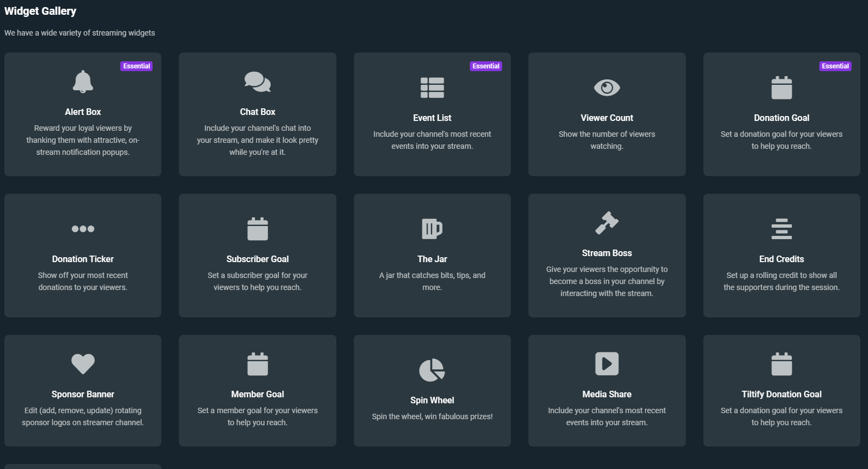Click 'Spin the wheel, win fabulous prizes!'

[x=432, y=416]
